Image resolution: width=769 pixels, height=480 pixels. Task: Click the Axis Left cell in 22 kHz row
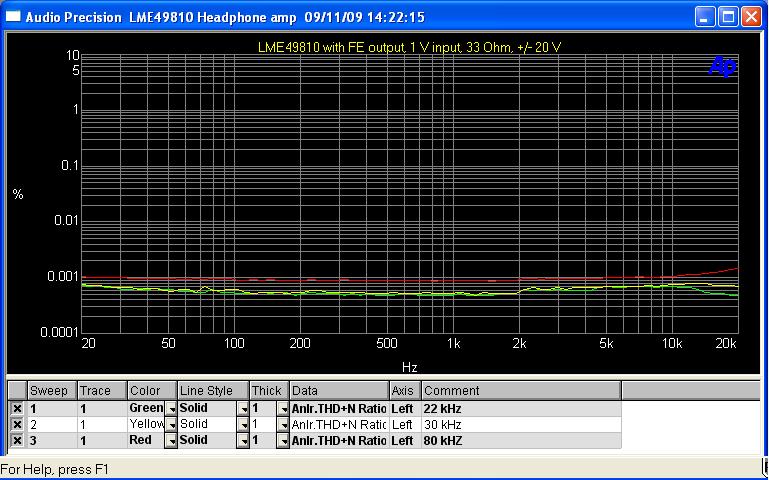tap(405, 408)
